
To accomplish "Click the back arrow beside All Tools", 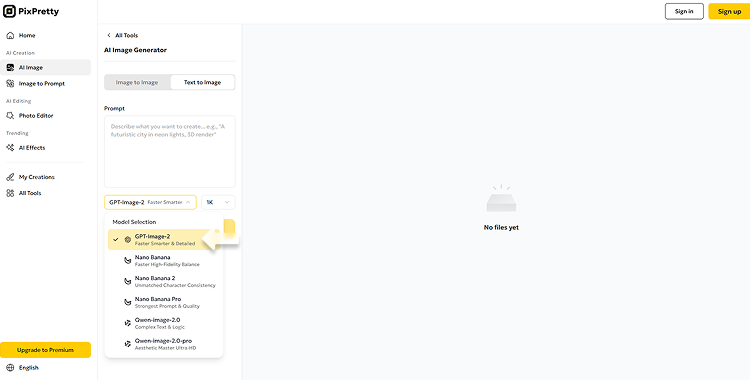I will tap(109, 35).
